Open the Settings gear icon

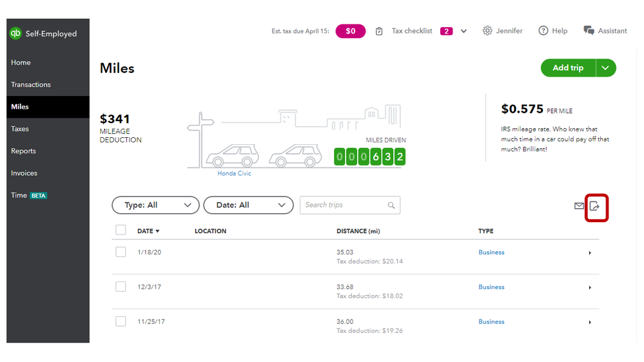coord(487,31)
